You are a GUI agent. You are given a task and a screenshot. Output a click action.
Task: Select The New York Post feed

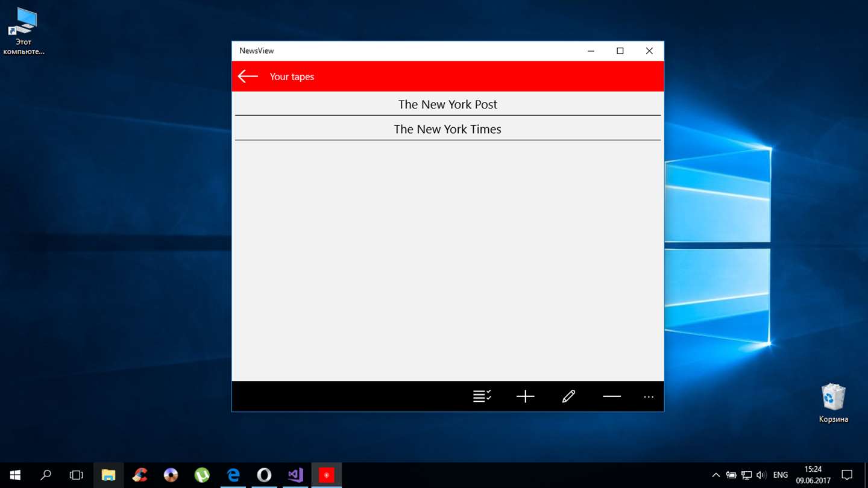pos(447,104)
